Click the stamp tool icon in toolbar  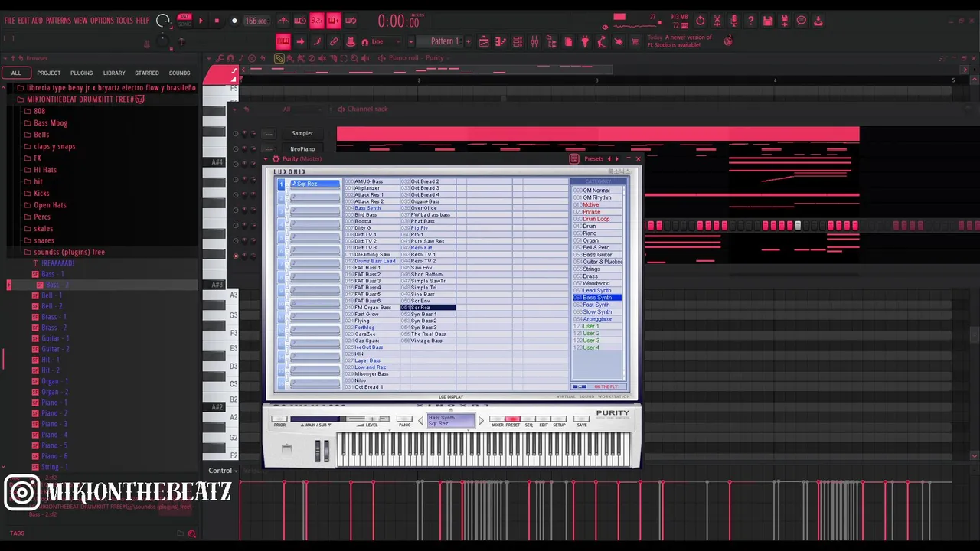[x=351, y=41]
